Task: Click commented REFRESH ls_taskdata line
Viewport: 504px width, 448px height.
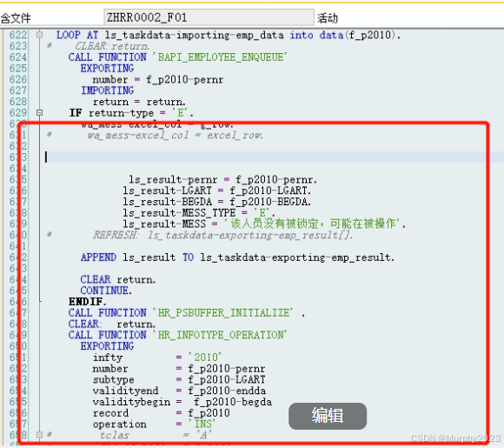Action: pyautogui.click(x=222, y=235)
